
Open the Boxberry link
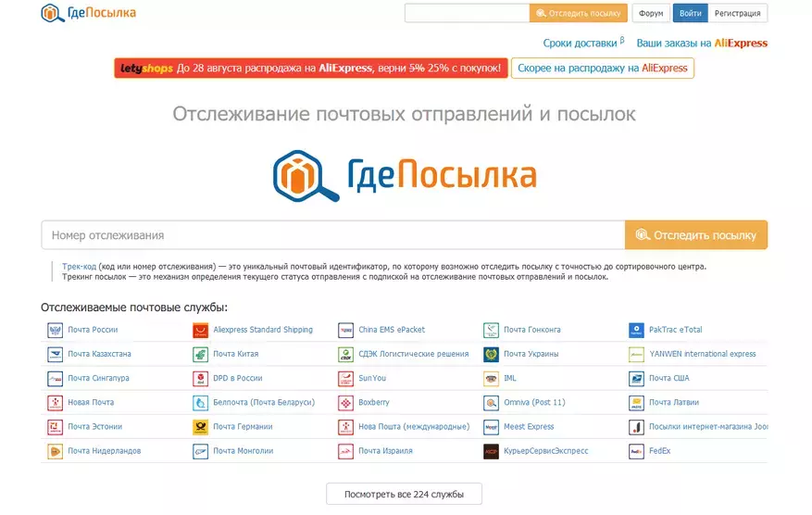click(x=373, y=402)
